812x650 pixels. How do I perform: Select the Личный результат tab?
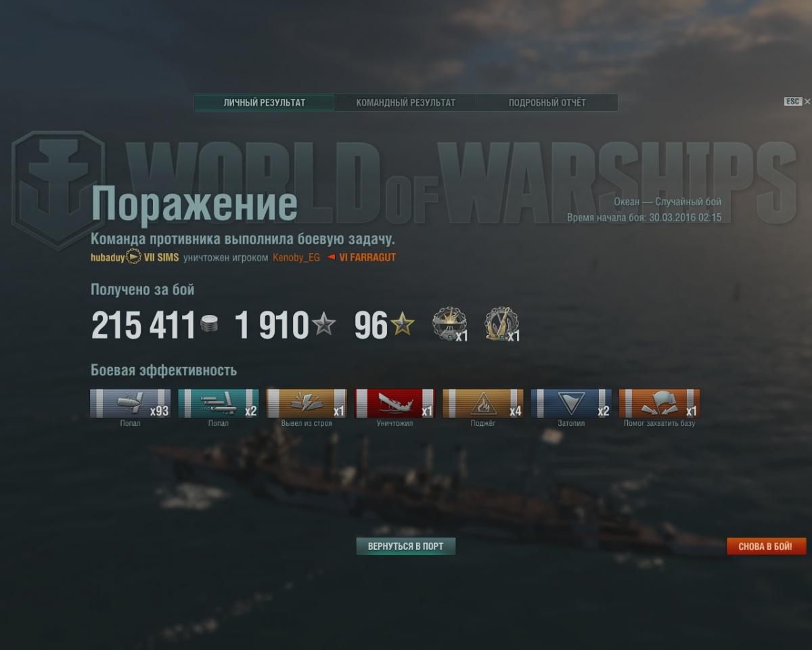click(x=265, y=103)
